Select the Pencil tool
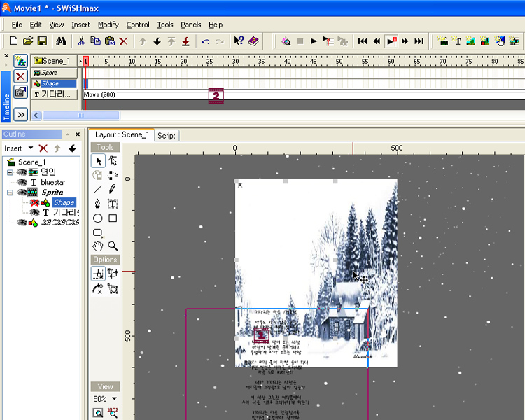 pyautogui.click(x=113, y=189)
